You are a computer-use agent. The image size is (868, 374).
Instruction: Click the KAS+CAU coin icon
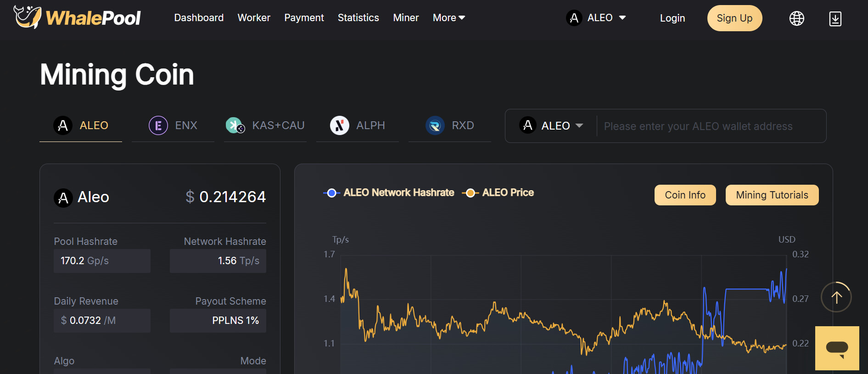235,125
